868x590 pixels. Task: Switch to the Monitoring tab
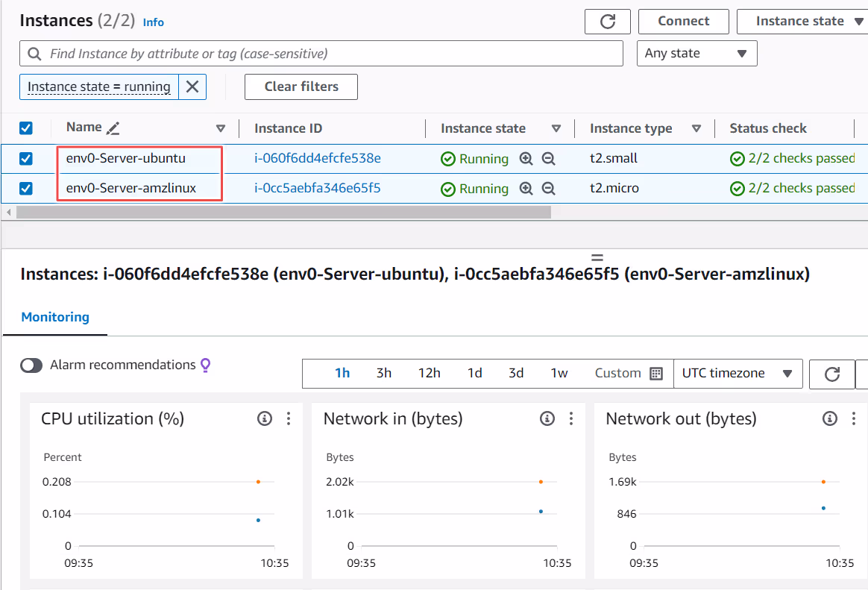54,317
